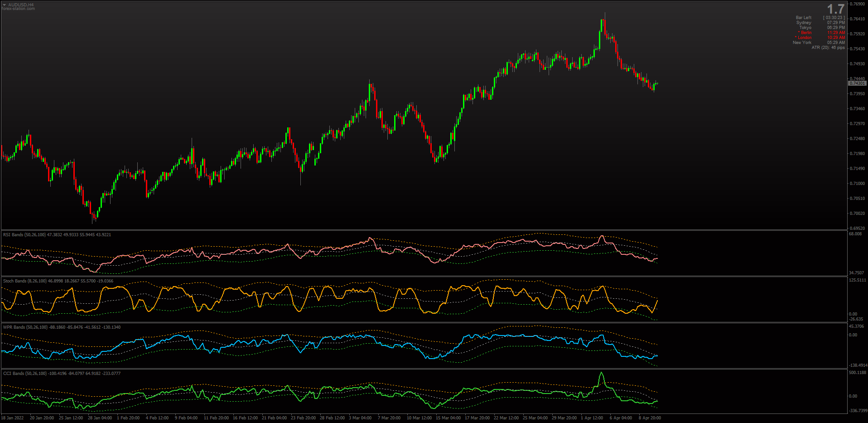
Task: Click the 8 Apr 20:00 time label
Action: [650, 418]
